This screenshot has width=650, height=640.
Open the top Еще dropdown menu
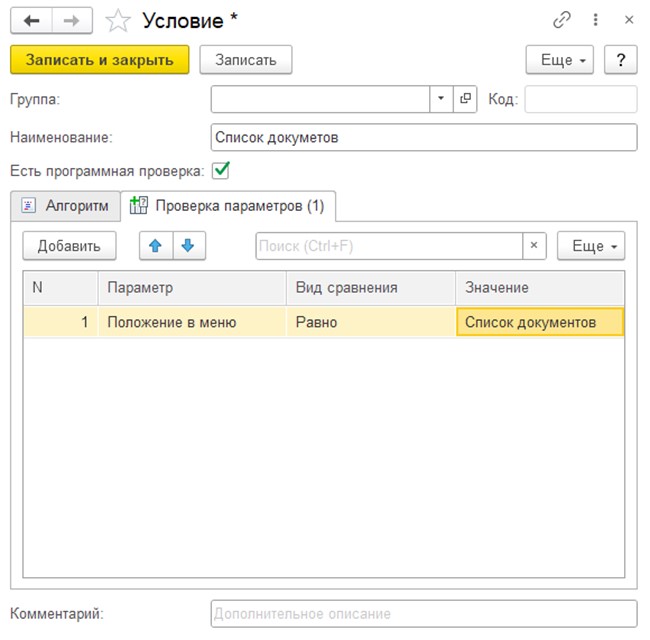tap(560, 60)
